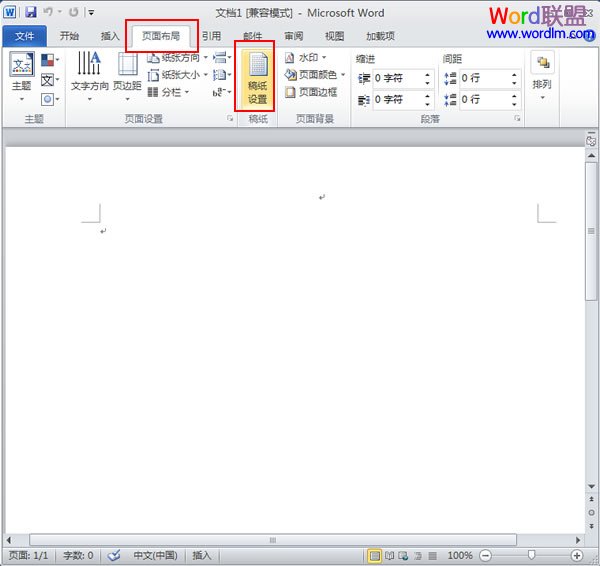The width and height of the screenshot is (600, 566).
Task: Open the 段落 (Paragraph) dialog launcher
Action: [x=517, y=119]
